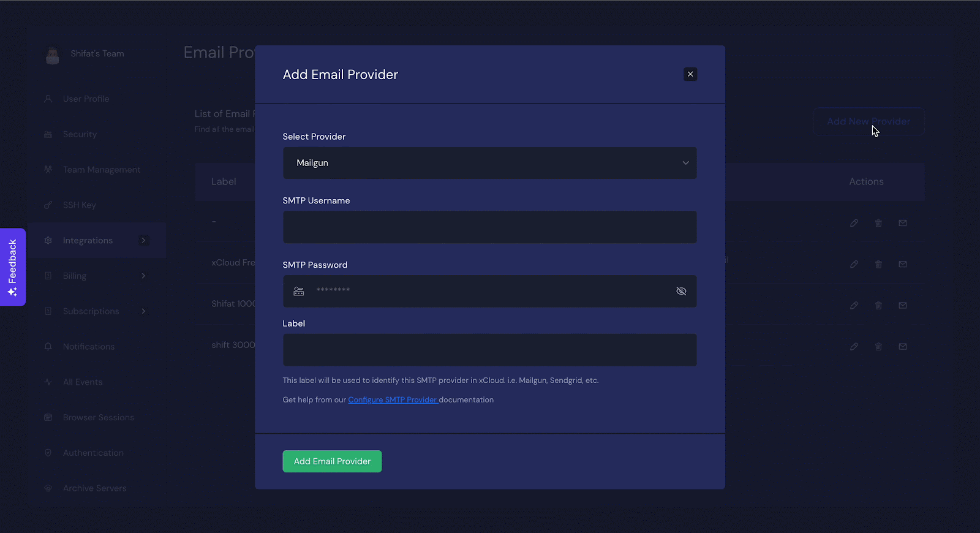
Task: Expand the Billing sidebar chevron
Action: [x=143, y=276]
